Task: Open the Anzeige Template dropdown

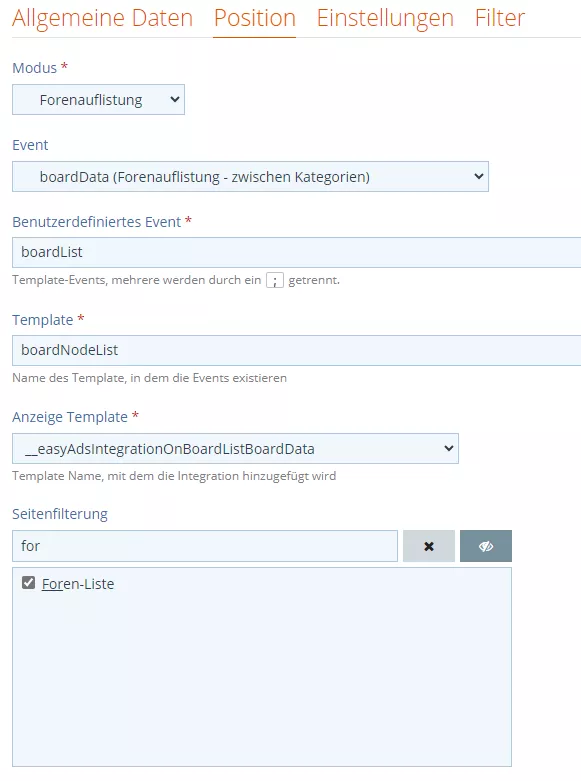Action: pyautogui.click(x=235, y=448)
